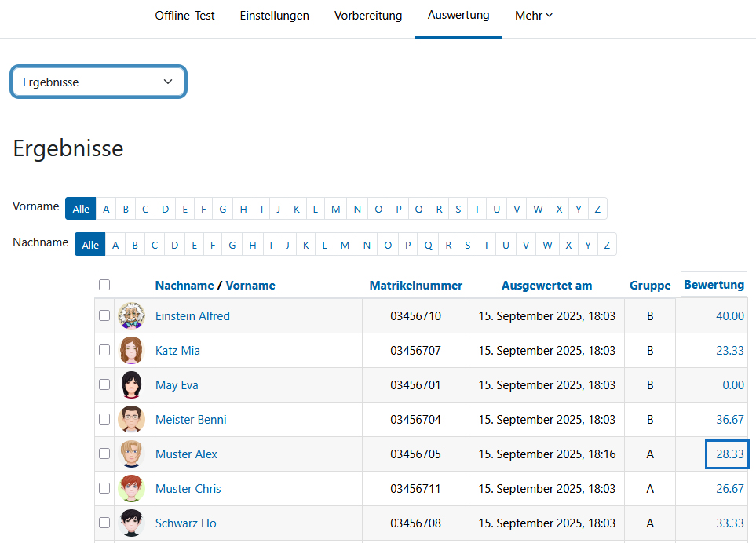
Task: Switch to the Einstellungen tab
Action: pyautogui.click(x=274, y=16)
